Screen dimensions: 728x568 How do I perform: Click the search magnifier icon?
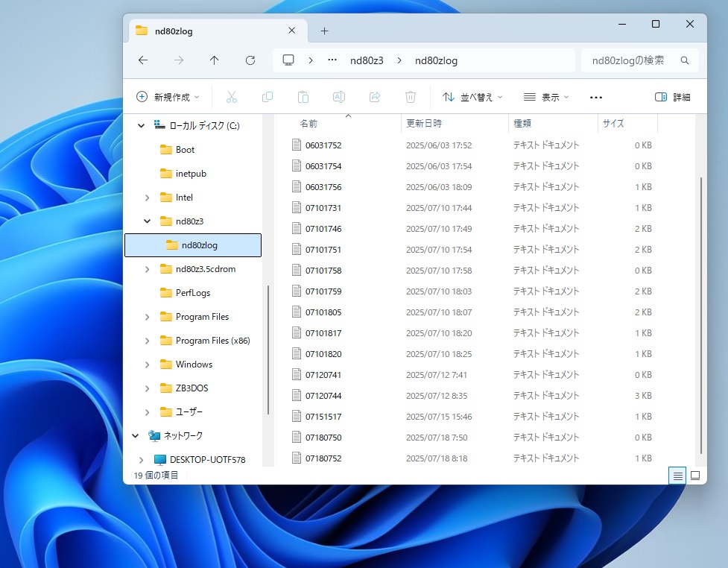coord(685,60)
